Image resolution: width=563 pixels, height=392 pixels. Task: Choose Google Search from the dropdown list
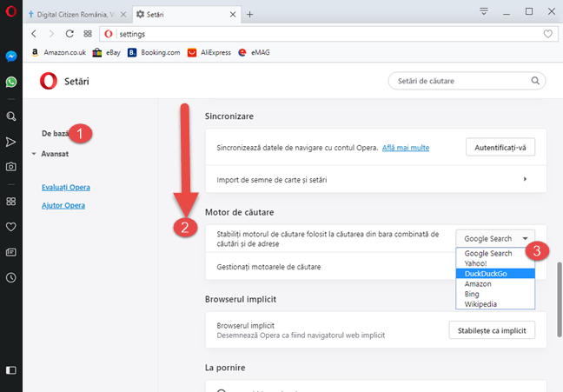[x=495, y=253]
